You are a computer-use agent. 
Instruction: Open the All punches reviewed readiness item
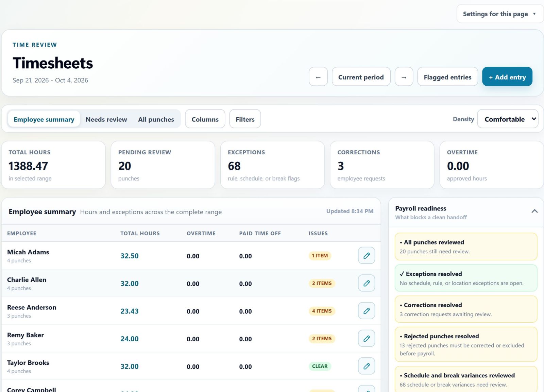(466, 246)
